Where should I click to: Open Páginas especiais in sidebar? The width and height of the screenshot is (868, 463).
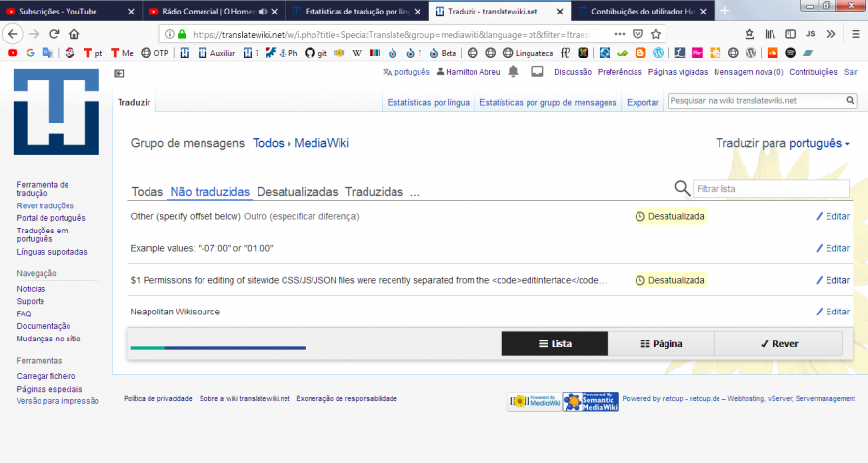49,389
